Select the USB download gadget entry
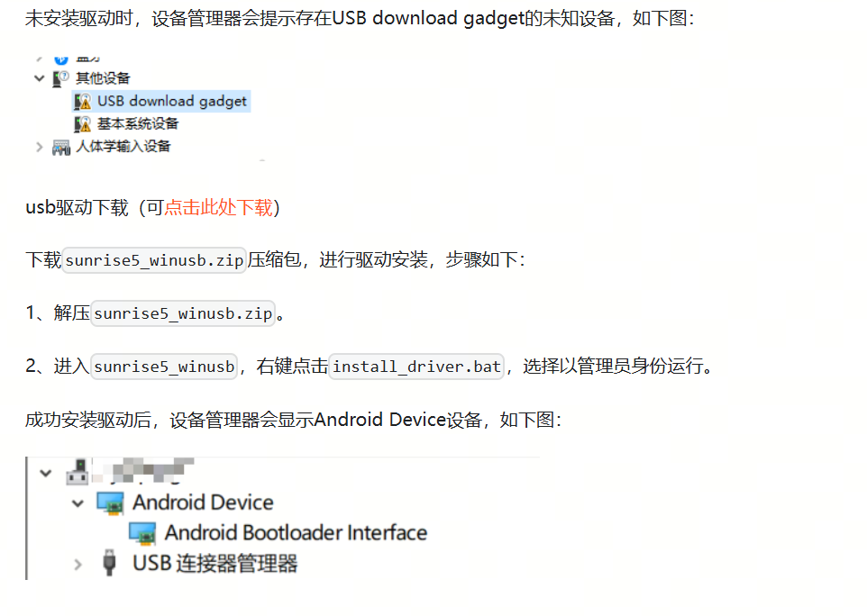 coord(161,102)
